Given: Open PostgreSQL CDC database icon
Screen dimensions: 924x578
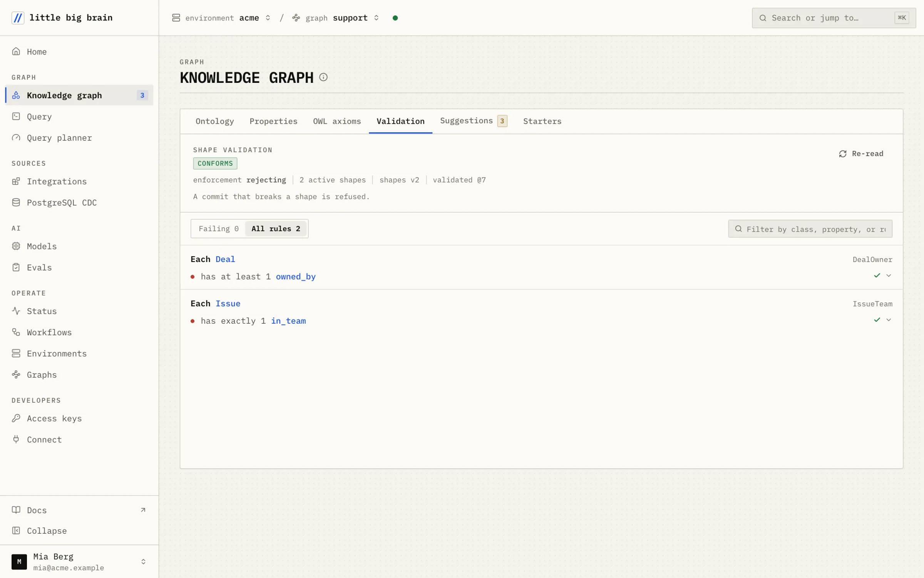Looking at the screenshot, I should pyautogui.click(x=16, y=202).
